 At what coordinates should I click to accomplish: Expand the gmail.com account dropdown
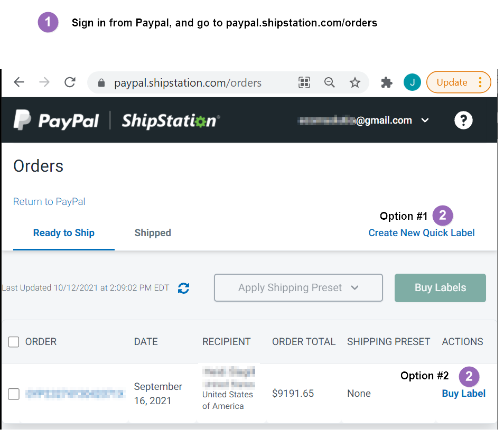coord(425,120)
